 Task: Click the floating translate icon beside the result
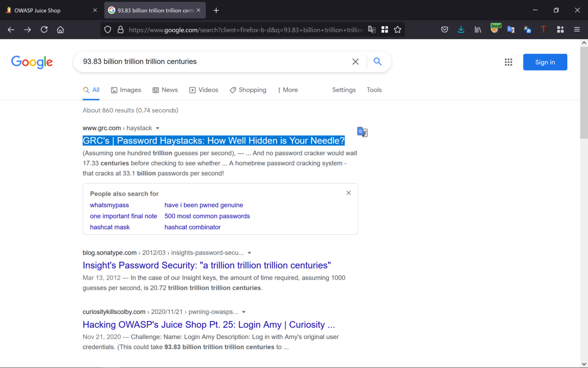(x=363, y=132)
